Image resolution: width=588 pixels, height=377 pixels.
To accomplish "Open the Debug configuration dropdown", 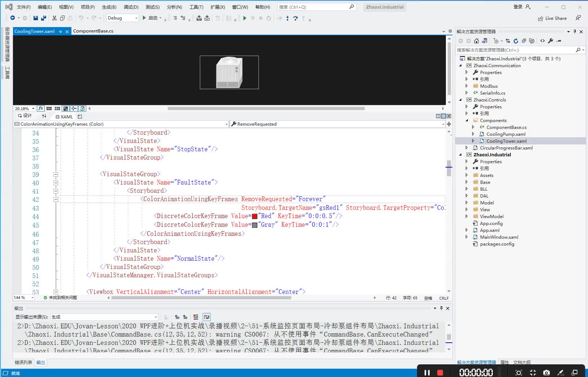I will point(122,18).
